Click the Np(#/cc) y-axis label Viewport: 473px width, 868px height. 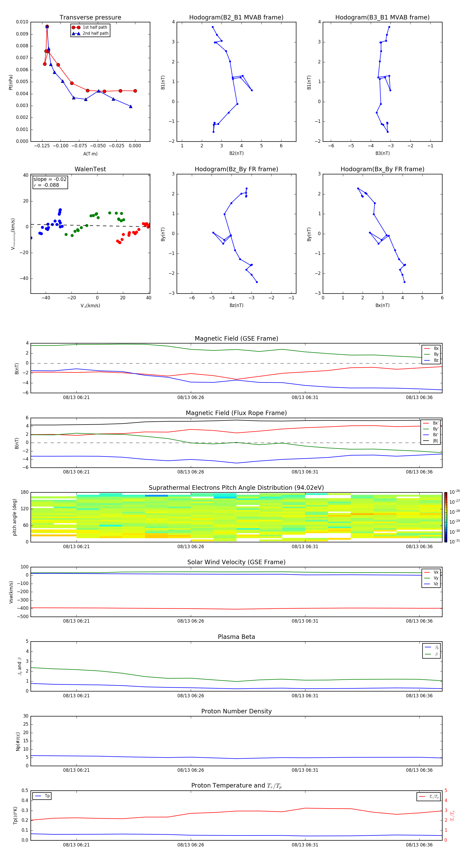click(18, 741)
